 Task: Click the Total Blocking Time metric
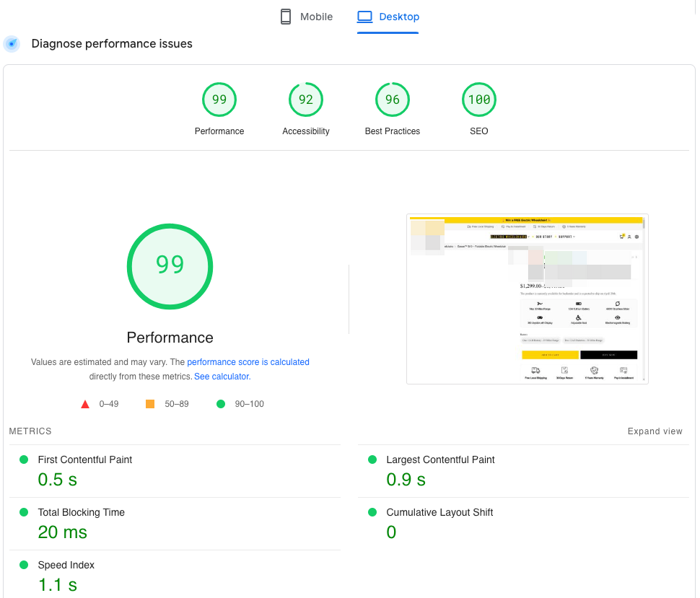[82, 512]
